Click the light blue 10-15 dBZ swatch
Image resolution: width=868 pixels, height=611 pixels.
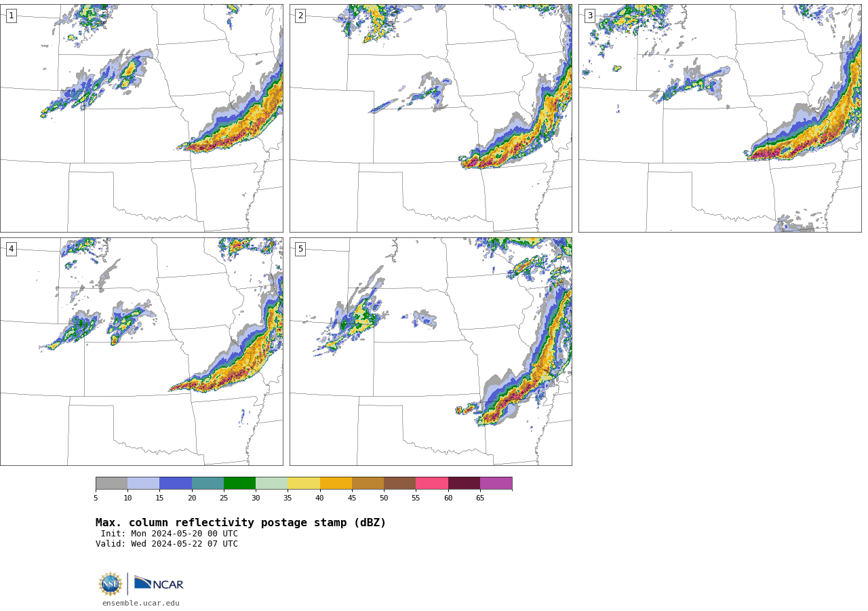click(144, 484)
